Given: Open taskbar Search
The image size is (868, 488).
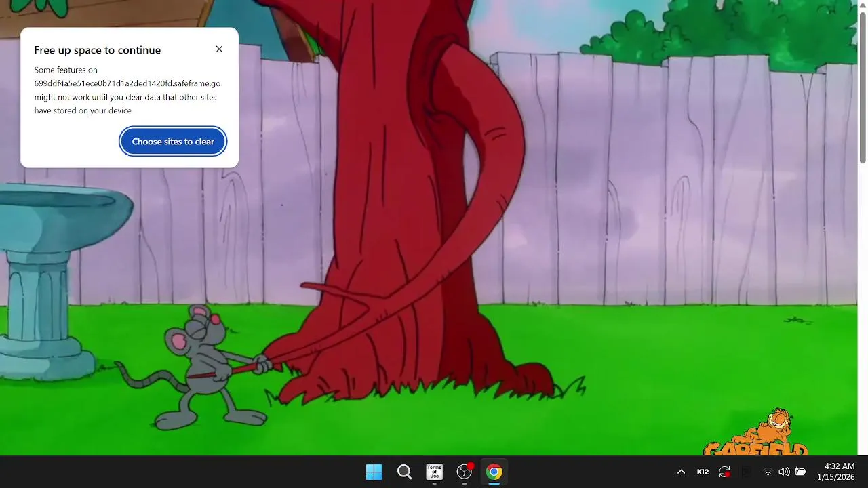Looking at the screenshot, I should point(404,472).
